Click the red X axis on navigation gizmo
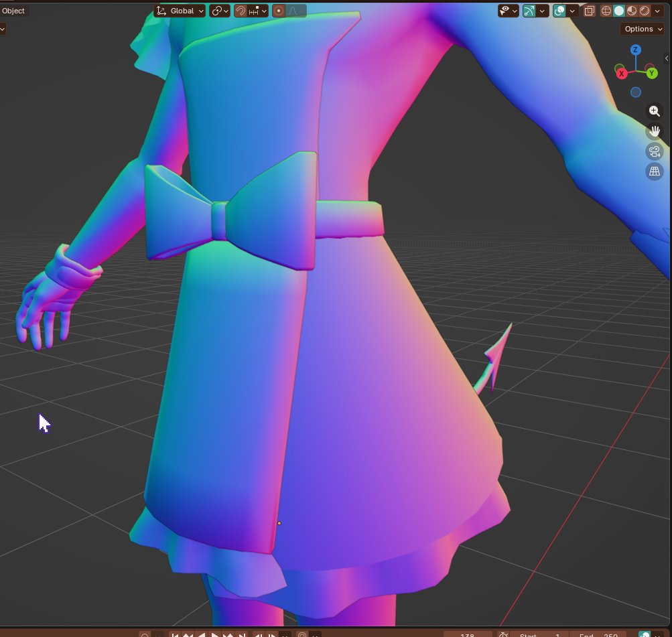Image resolution: width=672 pixels, height=637 pixels. point(622,74)
